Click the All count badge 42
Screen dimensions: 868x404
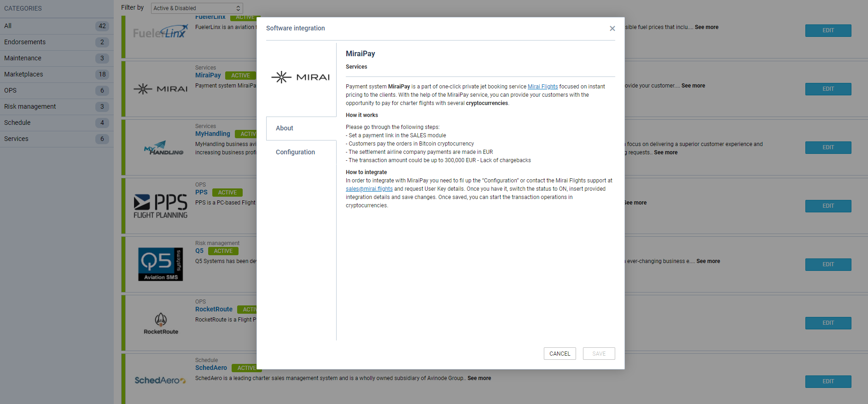point(102,26)
